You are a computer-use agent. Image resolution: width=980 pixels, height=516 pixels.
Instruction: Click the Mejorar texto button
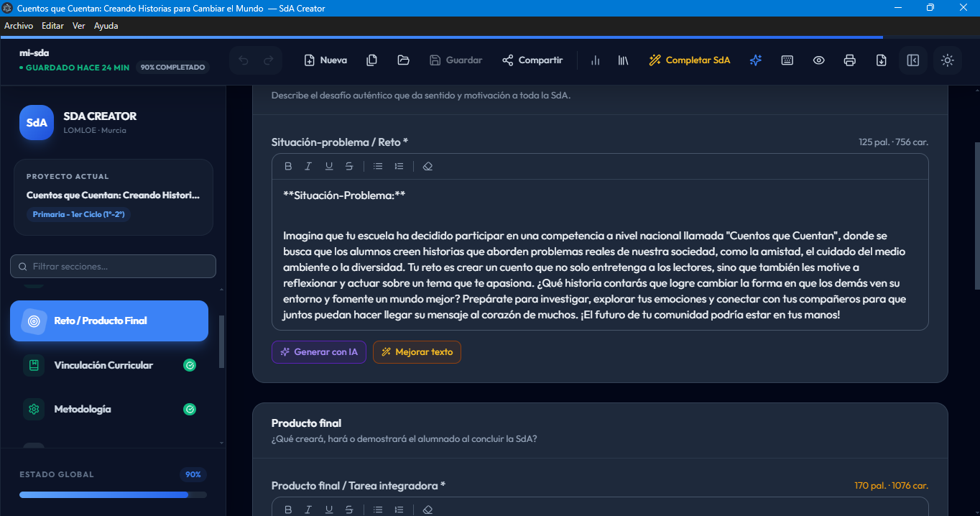point(417,352)
